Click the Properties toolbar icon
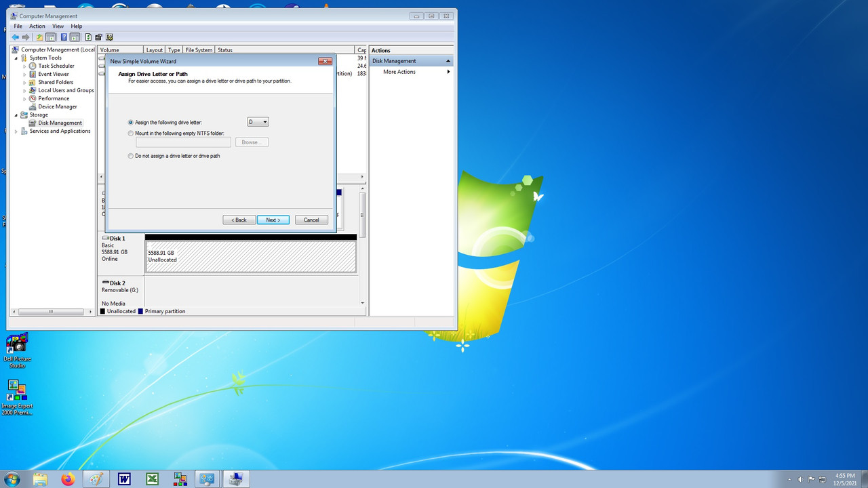The width and height of the screenshot is (868, 488). point(99,37)
